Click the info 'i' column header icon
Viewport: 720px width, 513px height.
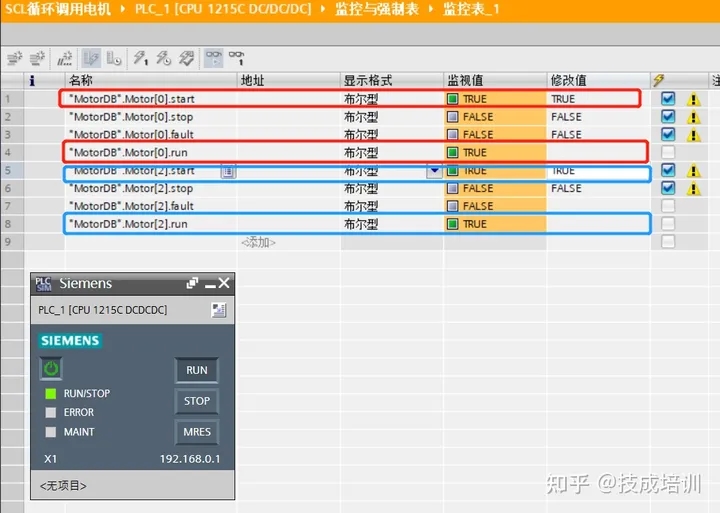[32, 81]
